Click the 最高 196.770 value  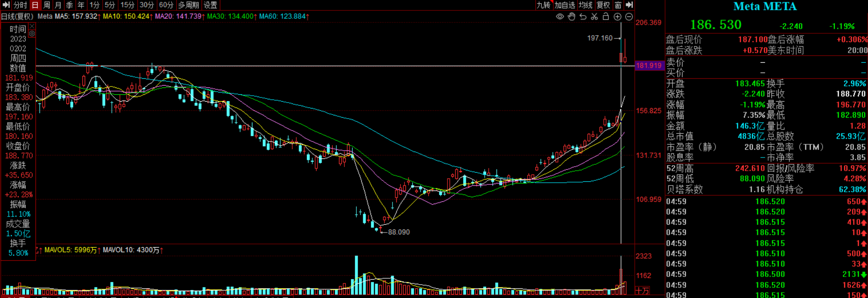pyautogui.click(x=851, y=105)
